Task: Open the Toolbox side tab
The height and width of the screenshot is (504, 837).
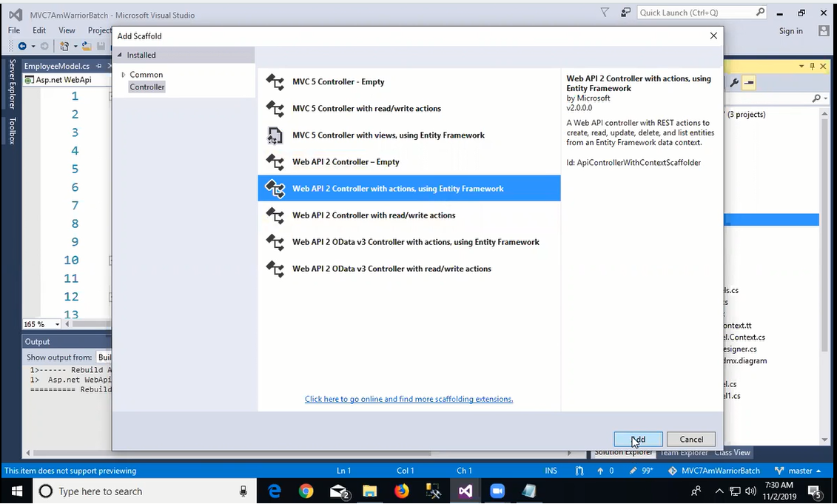Action: pyautogui.click(x=12, y=131)
